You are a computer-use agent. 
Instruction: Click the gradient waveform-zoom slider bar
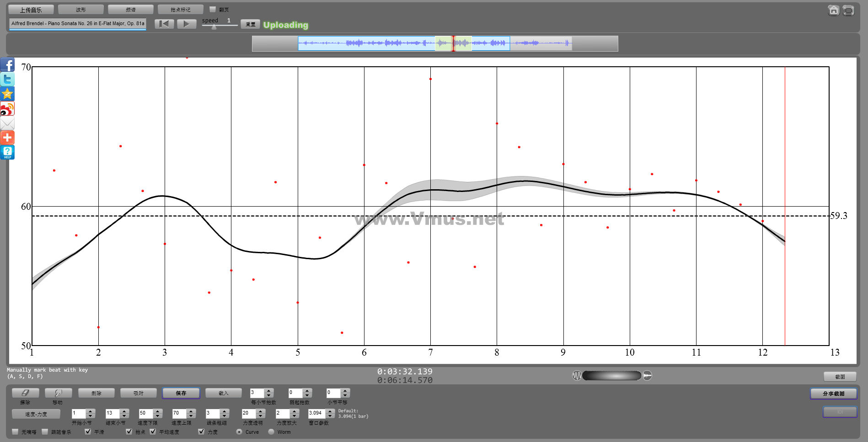(x=612, y=376)
